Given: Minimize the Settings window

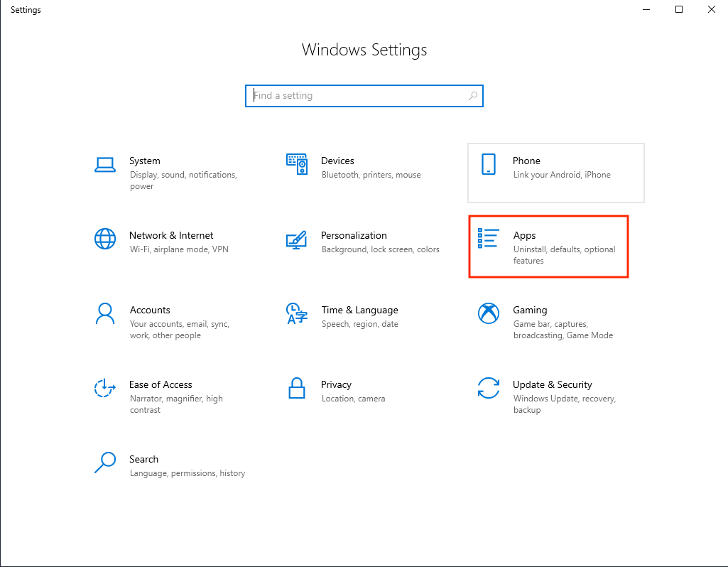Looking at the screenshot, I should 646,9.
